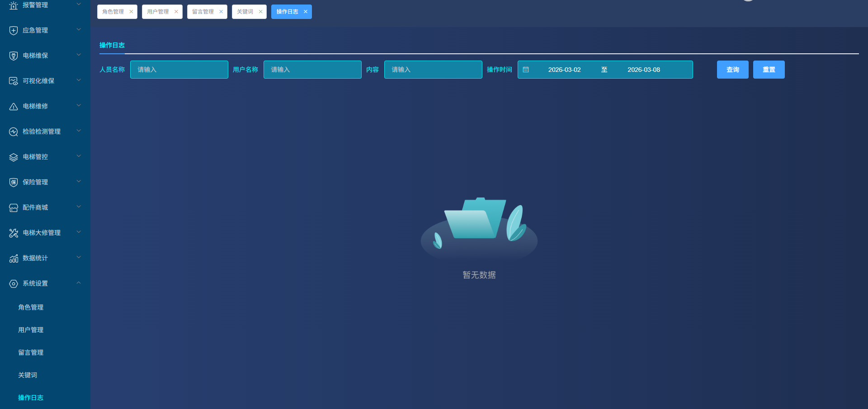Click the 电梯维修 warning triangle icon
Image resolution: width=868 pixels, height=409 pixels.
[14, 107]
